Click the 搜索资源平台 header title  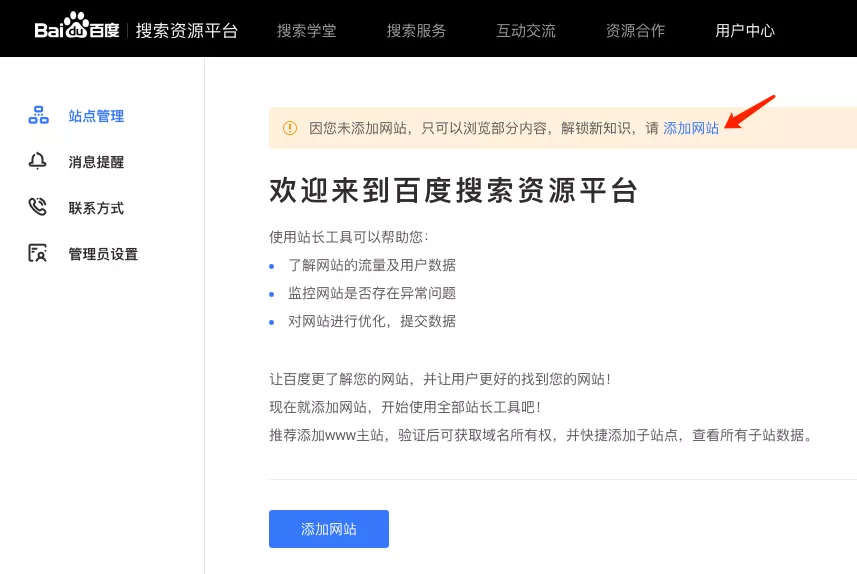(x=186, y=31)
